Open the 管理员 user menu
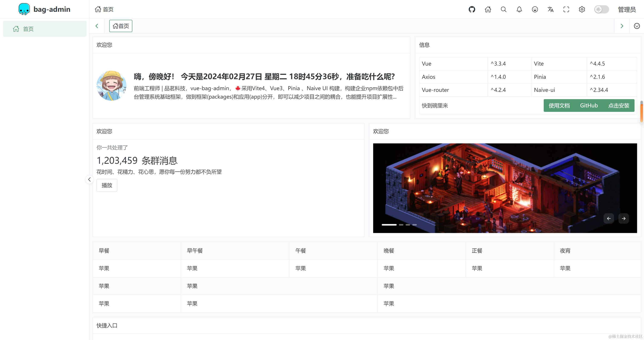The image size is (644, 340). point(627,10)
